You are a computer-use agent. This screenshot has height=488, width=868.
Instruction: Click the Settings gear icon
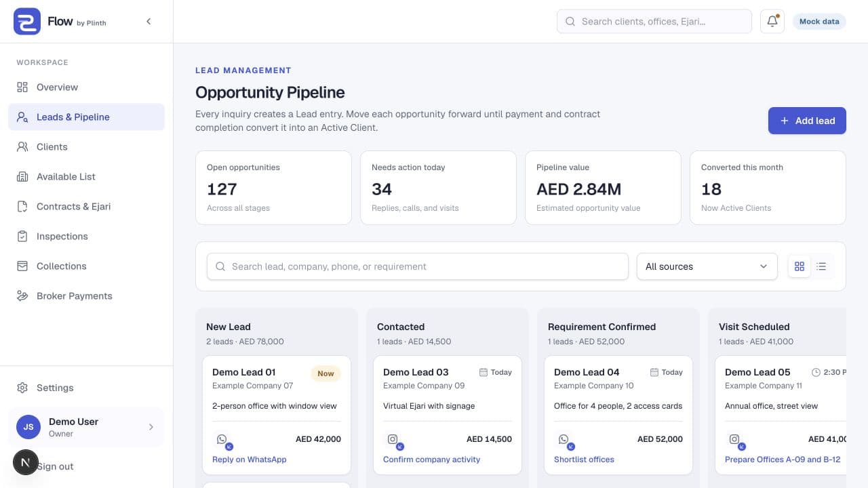(x=22, y=388)
